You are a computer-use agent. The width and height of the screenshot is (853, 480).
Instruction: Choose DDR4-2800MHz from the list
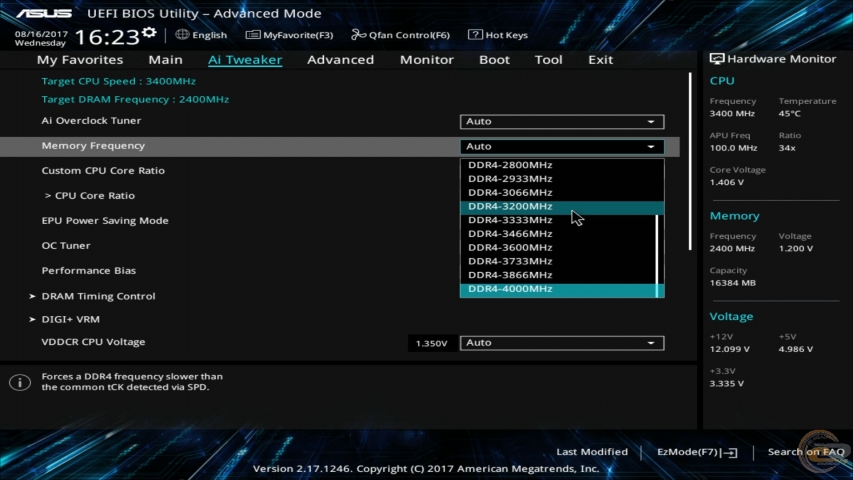click(x=562, y=165)
